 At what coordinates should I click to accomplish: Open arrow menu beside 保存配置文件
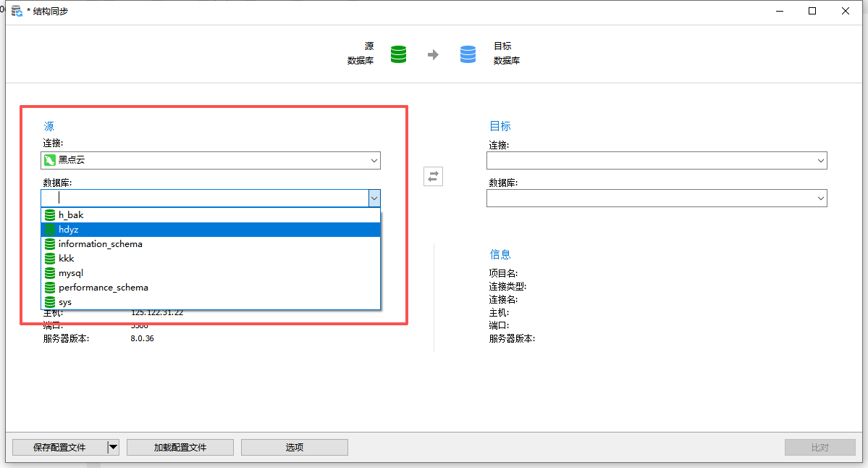point(113,448)
